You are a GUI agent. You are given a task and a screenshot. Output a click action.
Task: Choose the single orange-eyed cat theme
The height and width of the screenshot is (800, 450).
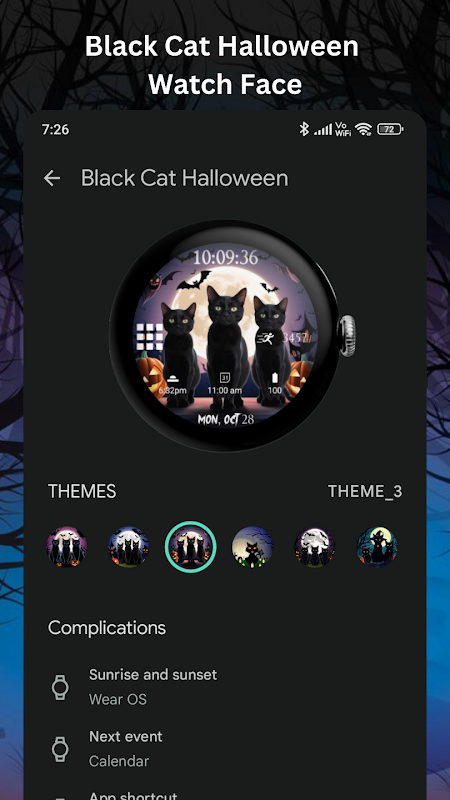[x=253, y=547]
